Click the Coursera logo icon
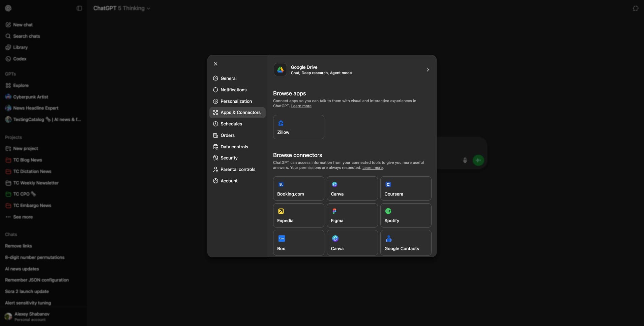644x326 pixels. (x=388, y=184)
